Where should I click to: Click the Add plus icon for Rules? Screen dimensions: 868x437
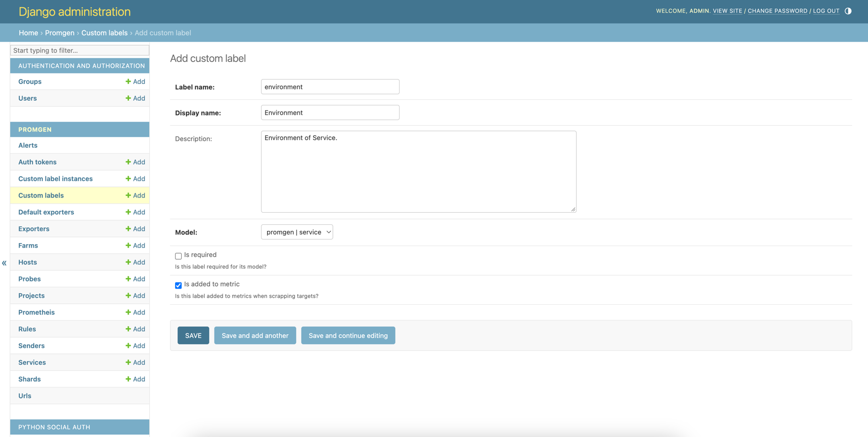(128, 329)
